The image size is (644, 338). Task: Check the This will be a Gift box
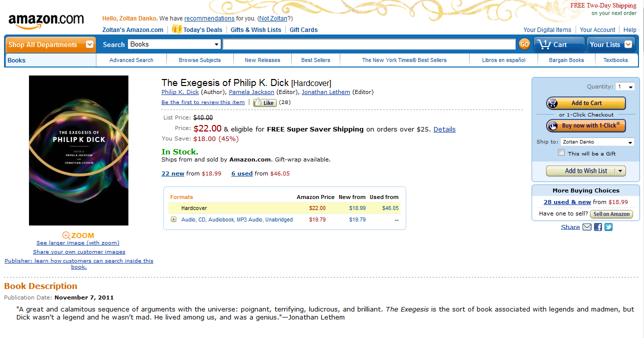[562, 153]
